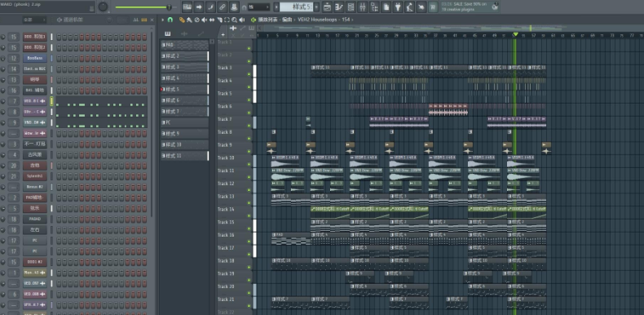Open the Browser / plugin picker icon
The width and height of the screenshot is (644, 315).
[374, 7]
